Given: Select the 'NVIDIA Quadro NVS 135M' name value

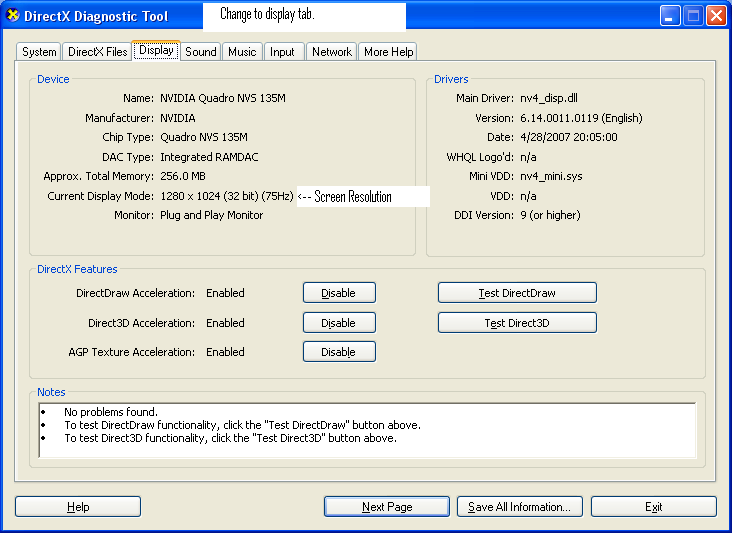Looking at the screenshot, I should (x=223, y=98).
